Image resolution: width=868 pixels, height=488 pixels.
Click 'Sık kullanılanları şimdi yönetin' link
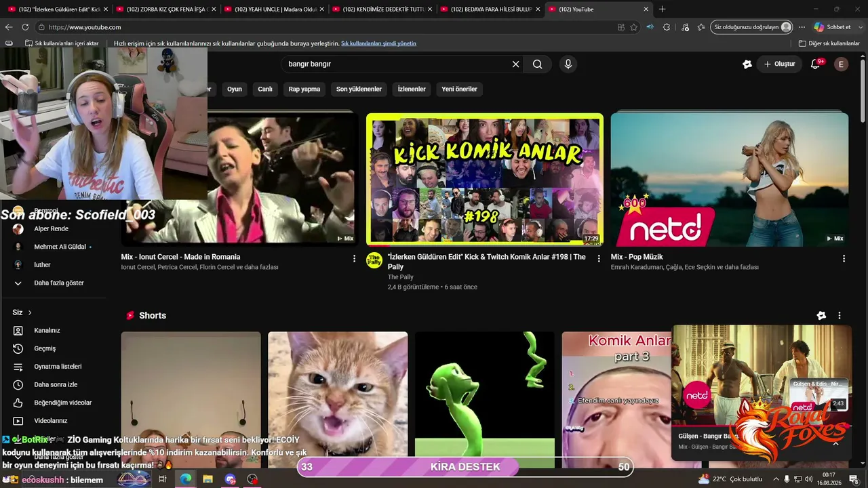378,43
